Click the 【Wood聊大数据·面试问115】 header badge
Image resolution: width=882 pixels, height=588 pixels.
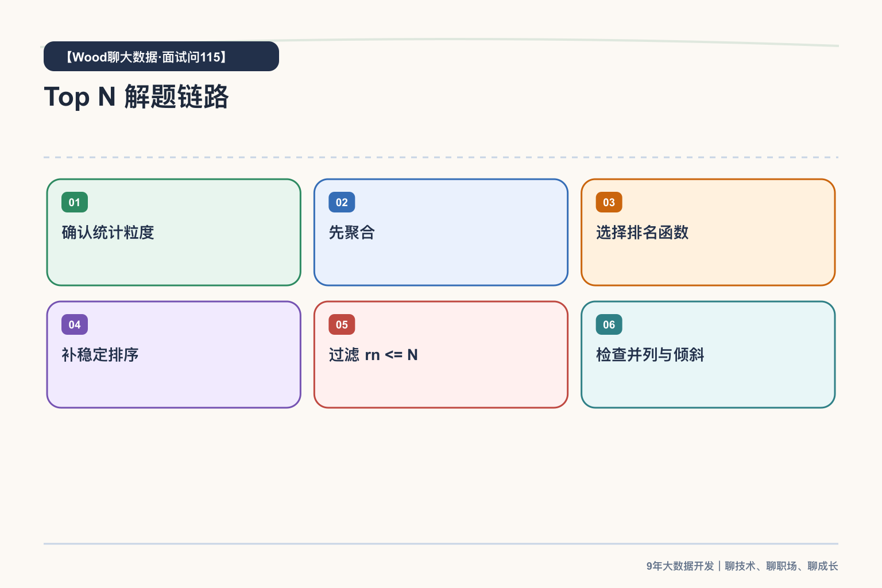click(x=161, y=56)
